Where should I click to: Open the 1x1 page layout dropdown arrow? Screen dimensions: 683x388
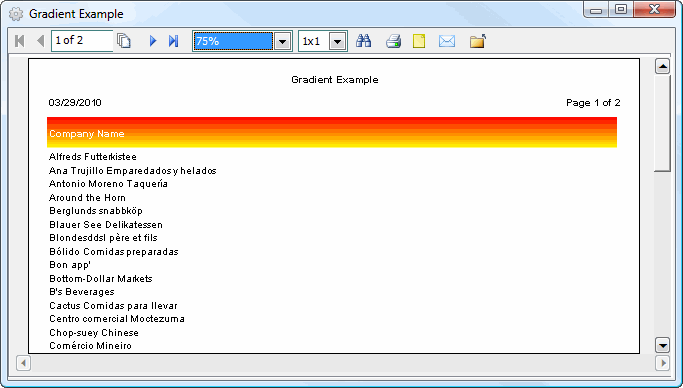(x=338, y=41)
